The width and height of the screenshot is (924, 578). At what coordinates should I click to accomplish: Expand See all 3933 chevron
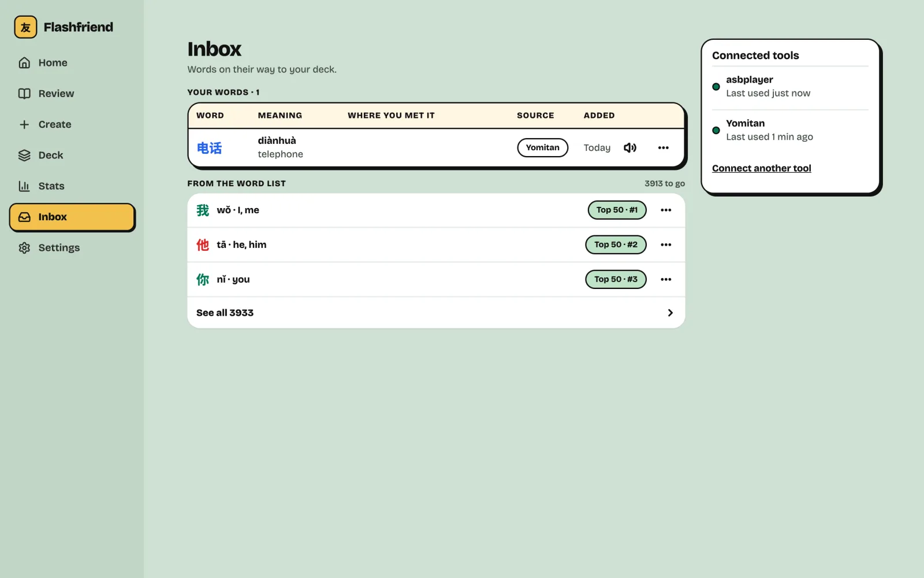pyautogui.click(x=670, y=313)
